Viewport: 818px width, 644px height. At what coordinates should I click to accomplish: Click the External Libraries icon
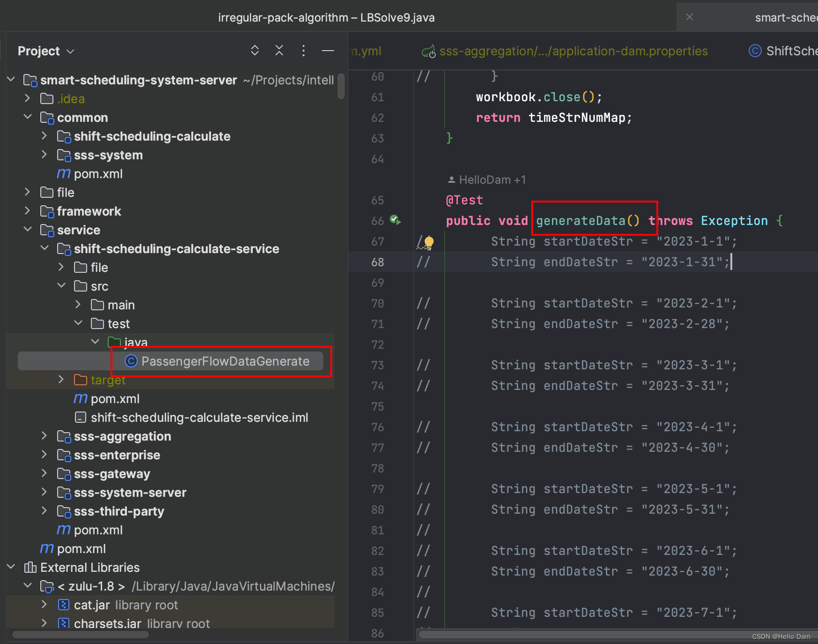(x=30, y=568)
